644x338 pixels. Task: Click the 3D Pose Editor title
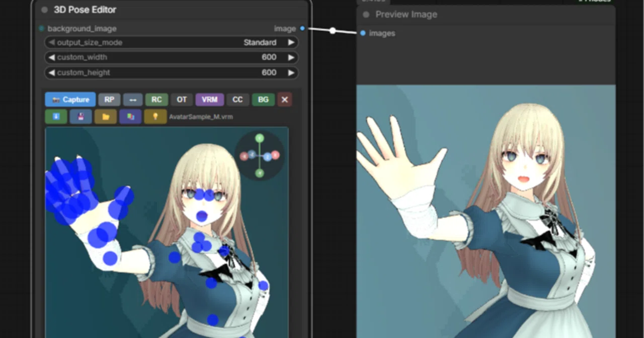(85, 10)
